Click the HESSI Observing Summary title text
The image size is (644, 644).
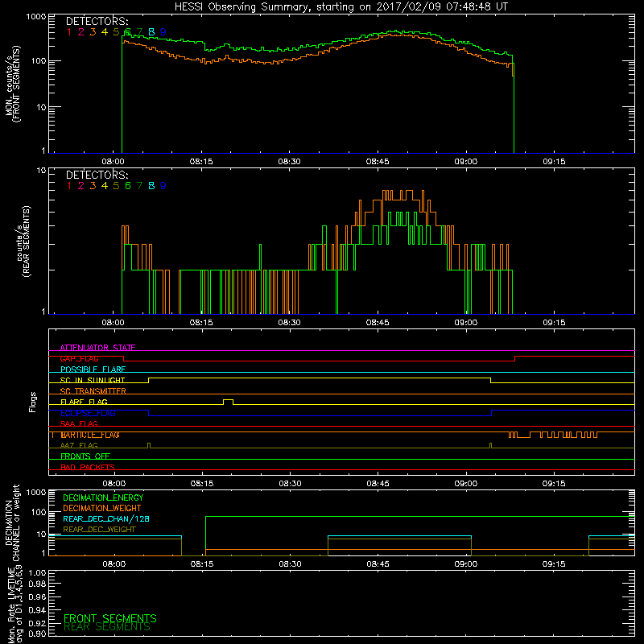341,7
